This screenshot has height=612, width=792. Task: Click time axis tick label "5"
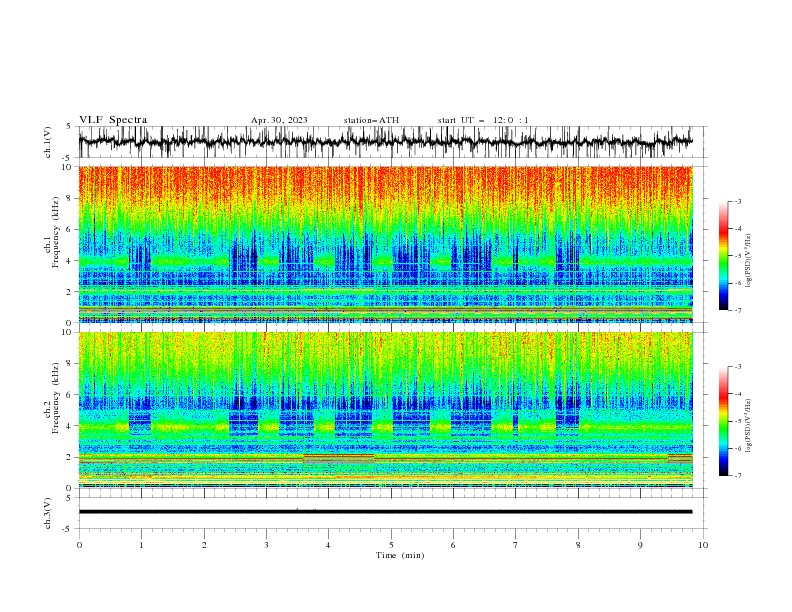click(391, 545)
